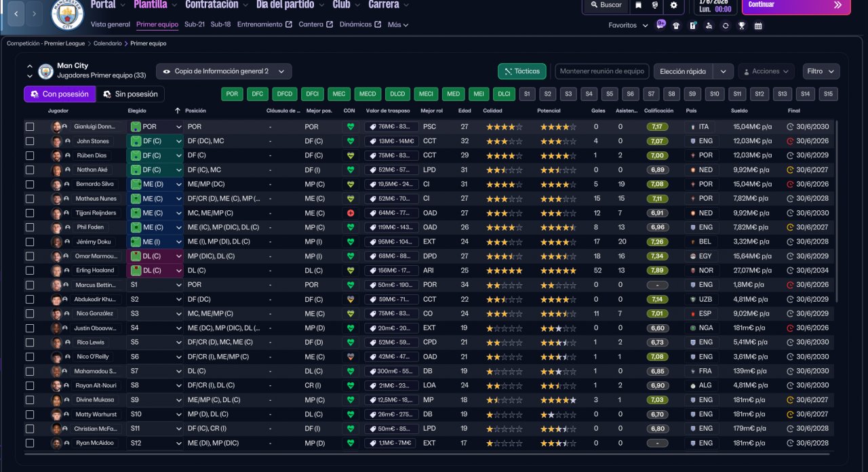Viewport: 868px width, 472px height.
Task: Open the bookmark icon next to Buscar
Action: click(x=638, y=5)
